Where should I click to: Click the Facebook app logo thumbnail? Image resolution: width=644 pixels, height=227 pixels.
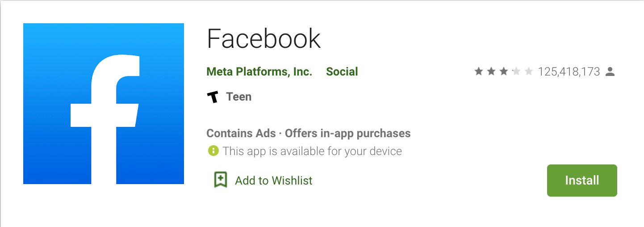(x=104, y=104)
